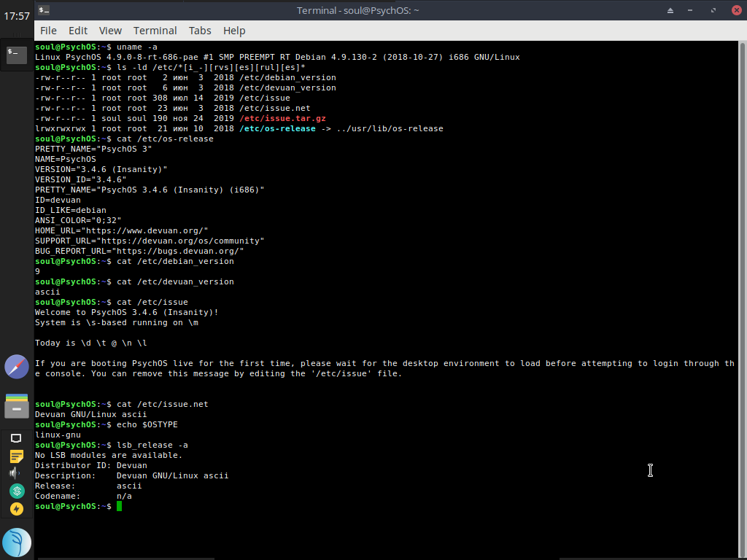Open the web browser compass icon
The width and height of the screenshot is (747, 560).
[x=17, y=367]
